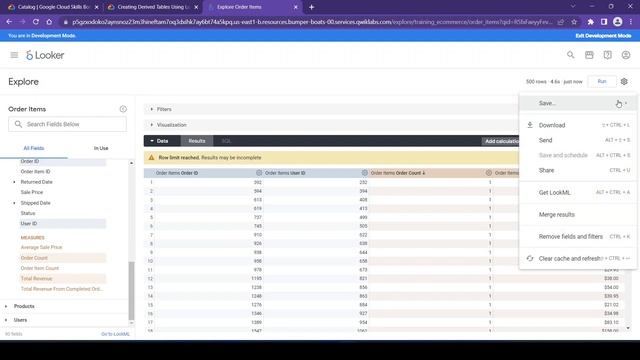Open the Help icon in the header
This screenshot has width=640, height=360.
click(x=607, y=55)
